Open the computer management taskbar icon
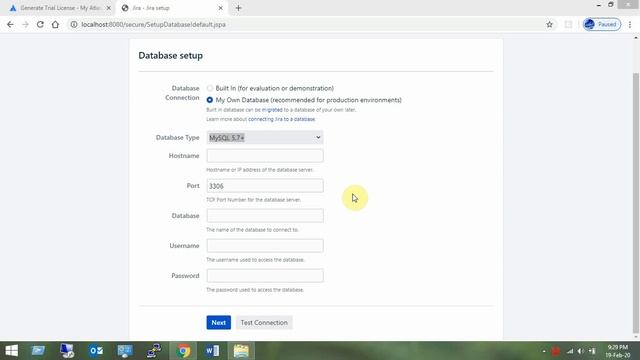 pos(67,351)
